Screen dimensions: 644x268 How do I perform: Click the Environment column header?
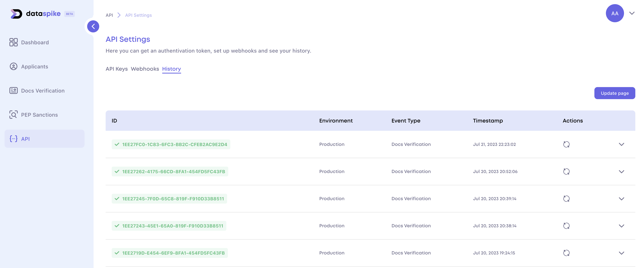(x=336, y=121)
